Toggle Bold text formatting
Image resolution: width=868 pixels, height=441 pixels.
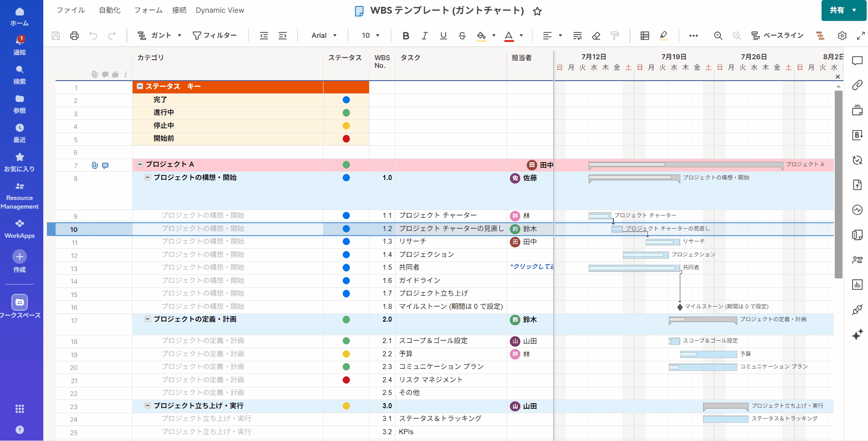pyautogui.click(x=406, y=36)
